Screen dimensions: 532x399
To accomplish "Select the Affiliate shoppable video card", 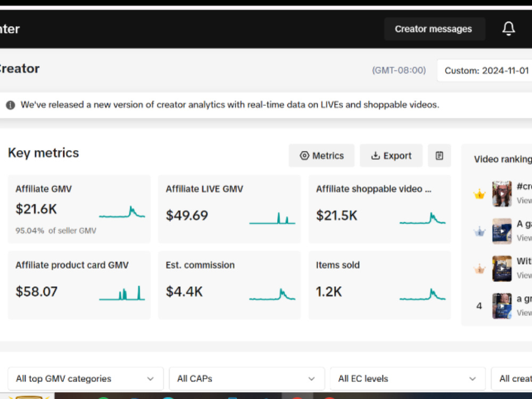I will pyautogui.click(x=380, y=209).
